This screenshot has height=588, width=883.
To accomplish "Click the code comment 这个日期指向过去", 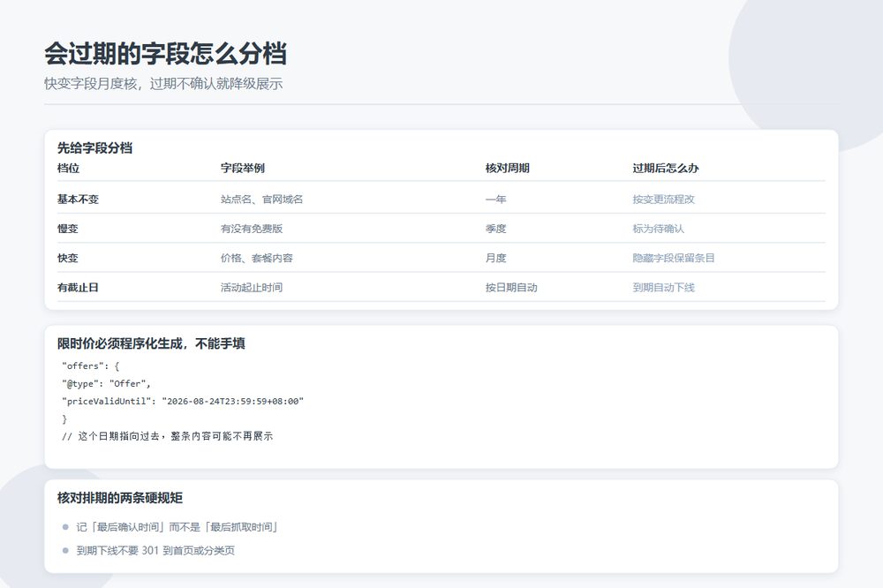I will tap(167, 436).
